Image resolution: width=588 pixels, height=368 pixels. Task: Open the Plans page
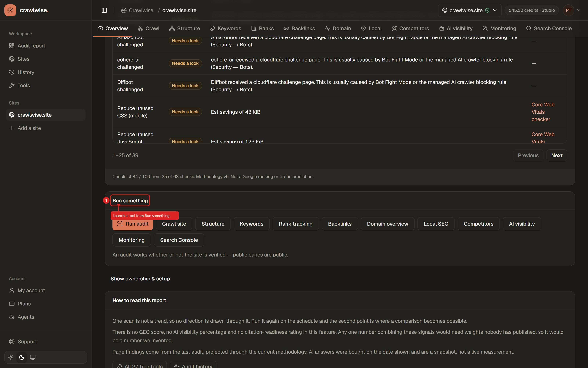46,303
